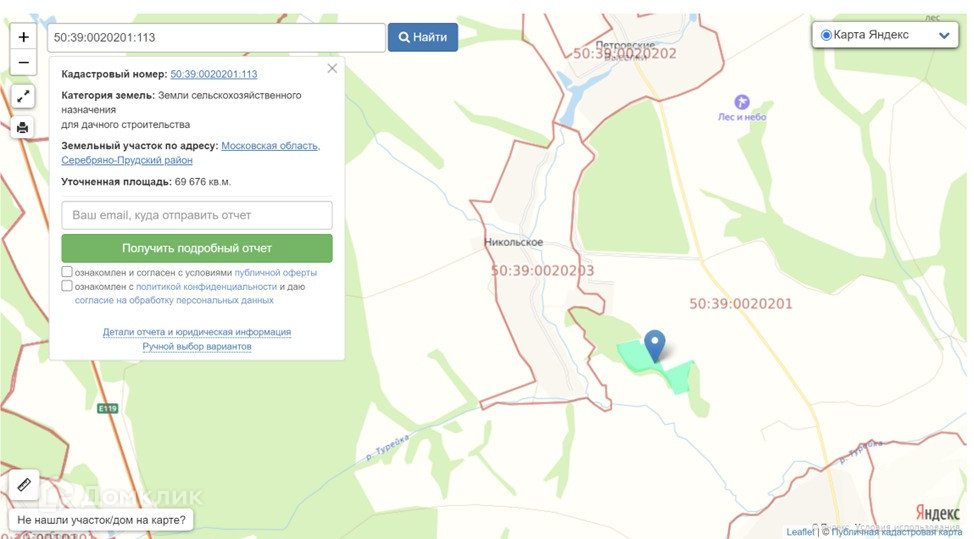
Task: Open the Leaflet attribution link
Action: coord(799,532)
